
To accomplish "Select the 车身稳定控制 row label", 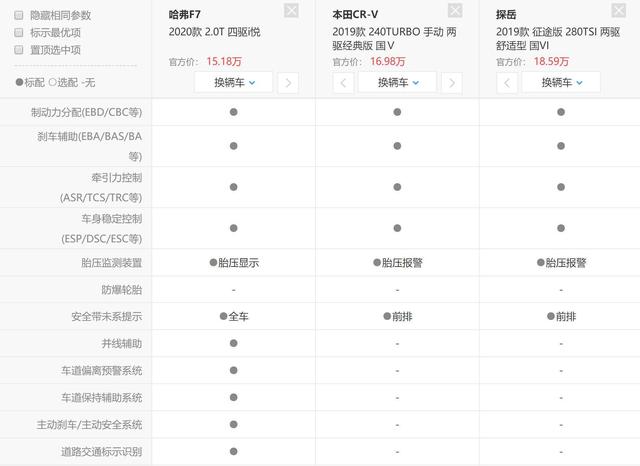I will click(x=102, y=229).
